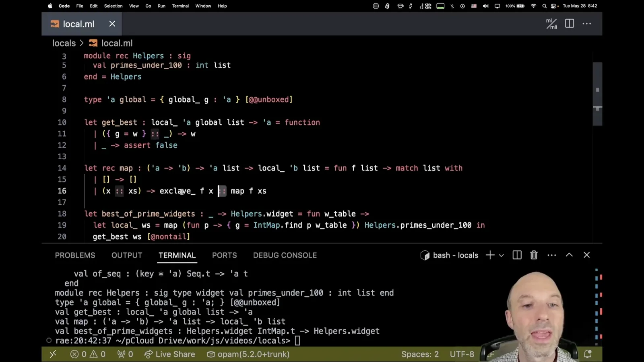Screen dimensions: 644x362
Task: Open the Wi-Fi status menu
Action: (x=534, y=6)
